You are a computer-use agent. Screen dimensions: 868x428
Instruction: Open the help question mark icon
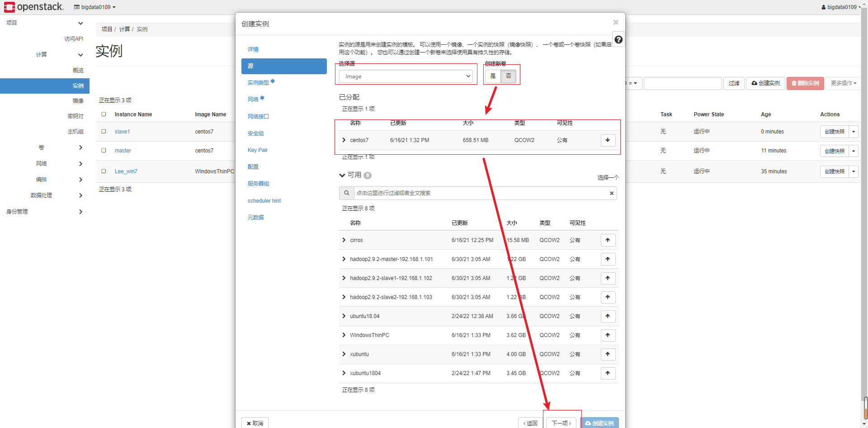click(618, 40)
